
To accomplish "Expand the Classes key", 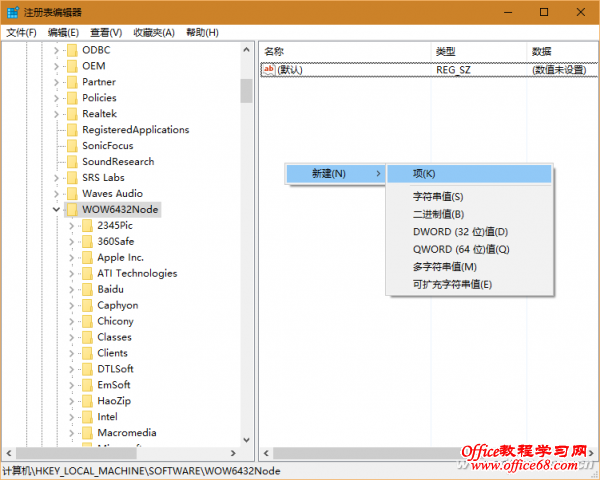I will coord(72,338).
